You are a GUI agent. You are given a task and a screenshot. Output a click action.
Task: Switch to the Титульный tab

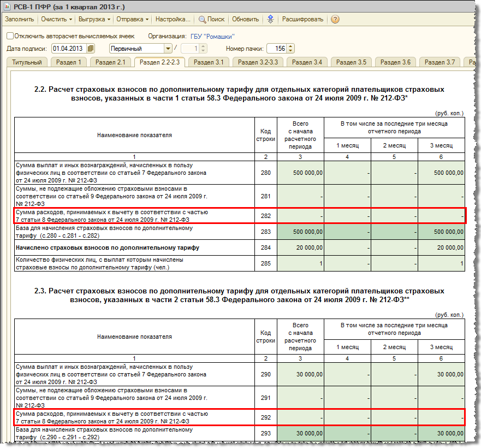(x=27, y=62)
